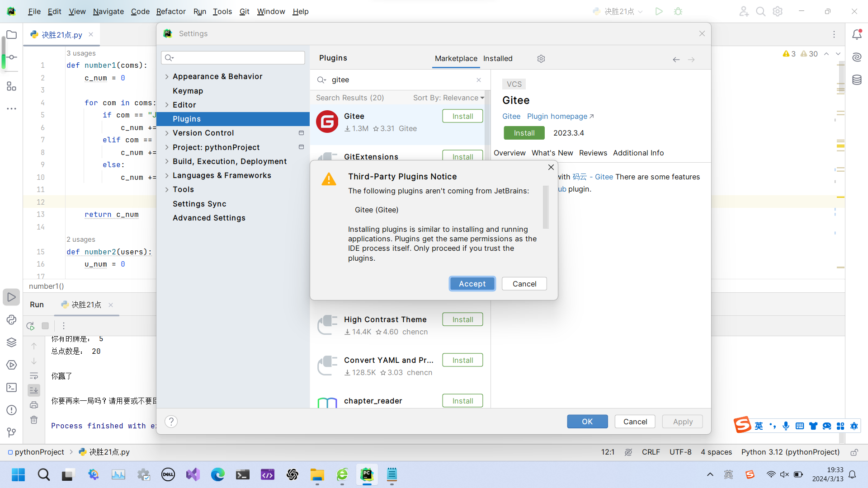Switch to the Reviews tab for Gitee
The width and height of the screenshot is (868, 488).
[593, 153]
